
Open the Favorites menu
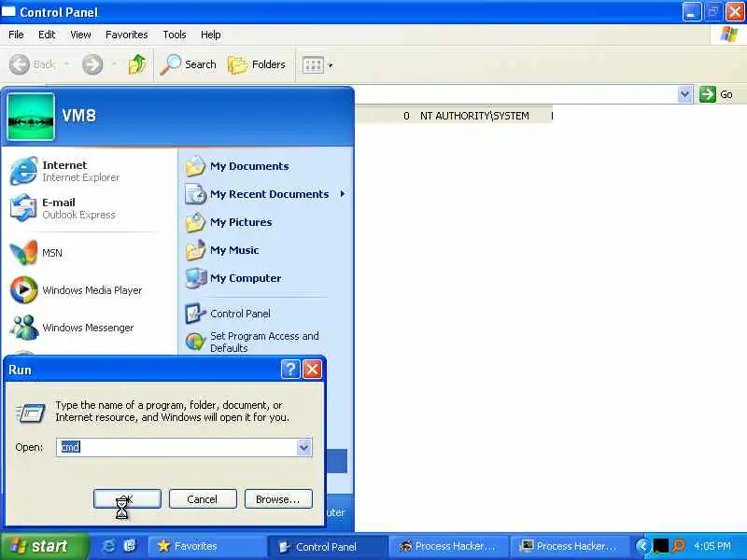coord(127,35)
